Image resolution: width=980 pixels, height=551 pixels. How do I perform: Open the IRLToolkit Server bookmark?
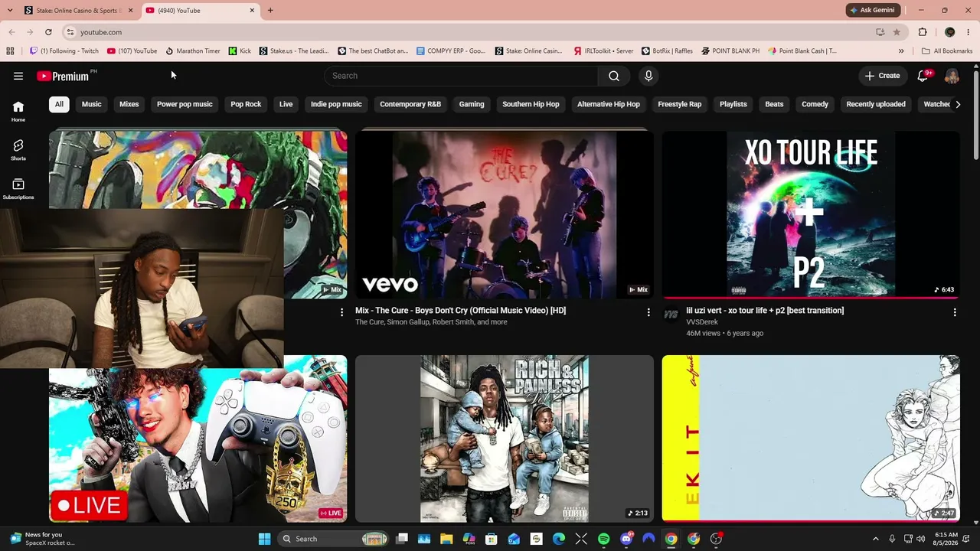(603, 51)
